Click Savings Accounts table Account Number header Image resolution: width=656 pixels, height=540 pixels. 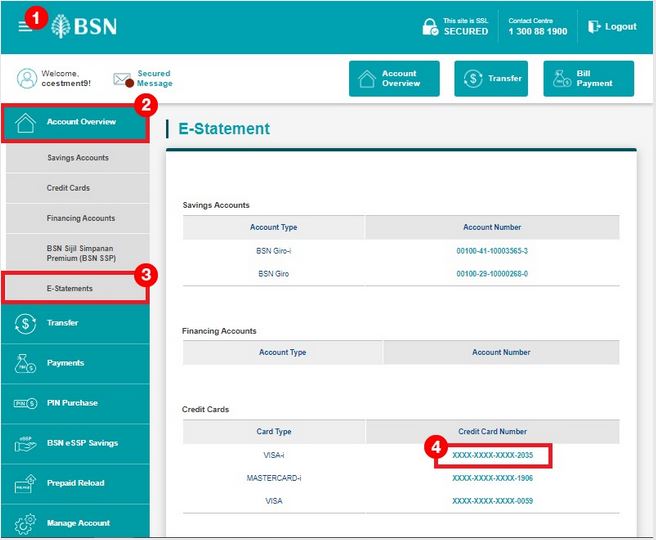click(492, 227)
